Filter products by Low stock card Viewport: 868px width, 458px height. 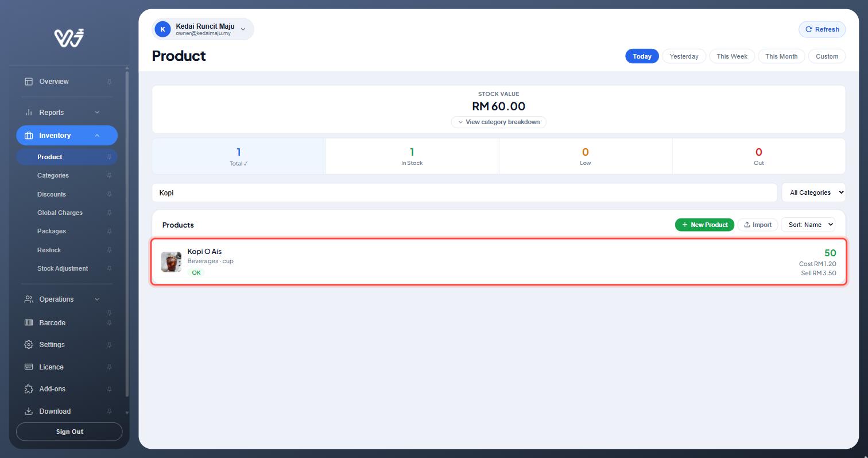click(586, 156)
